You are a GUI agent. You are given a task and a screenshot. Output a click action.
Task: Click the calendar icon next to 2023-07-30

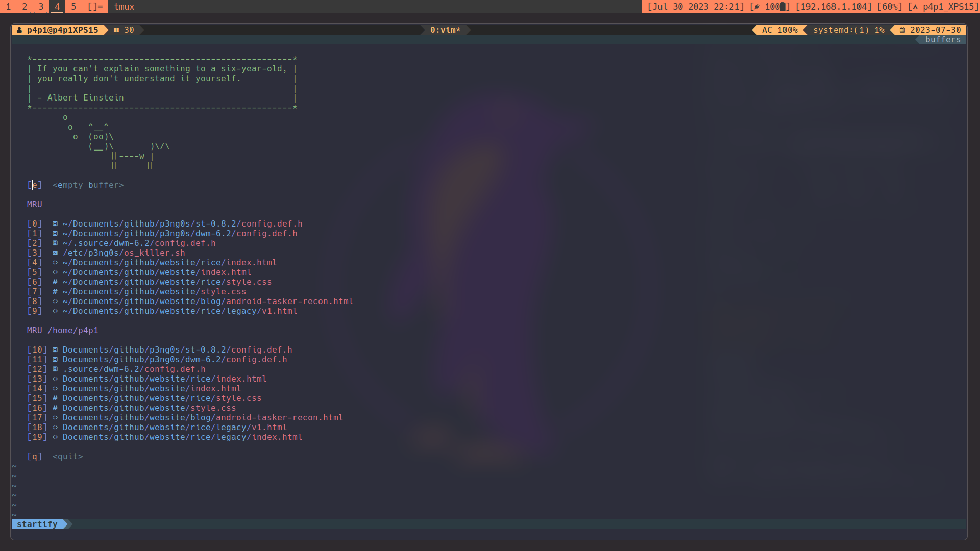coord(902,30)
